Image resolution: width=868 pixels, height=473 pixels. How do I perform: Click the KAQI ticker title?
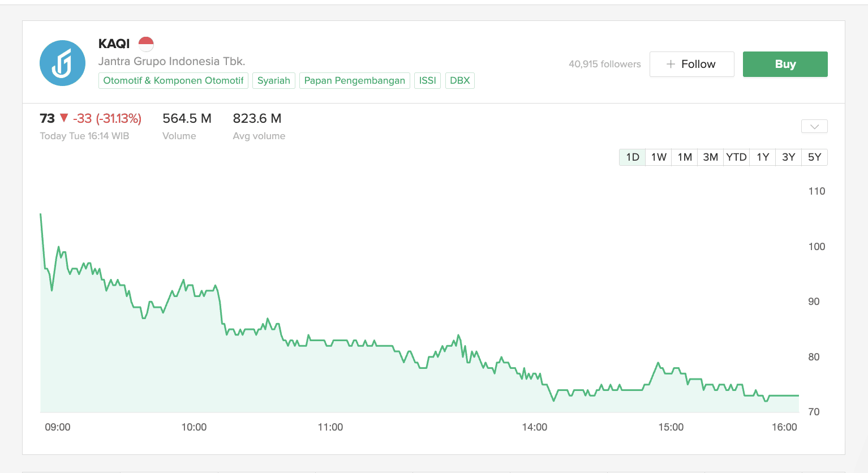click(114, 44)
